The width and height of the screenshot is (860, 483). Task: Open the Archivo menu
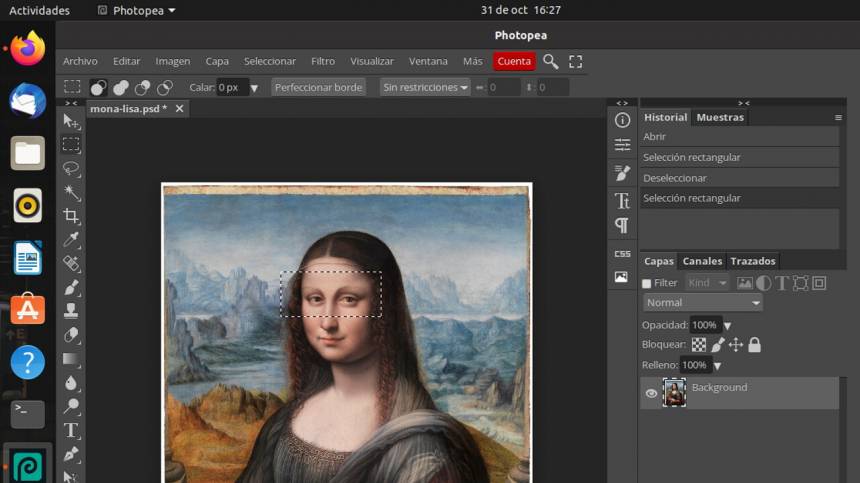pyautogui.click(x=80, y=61)
